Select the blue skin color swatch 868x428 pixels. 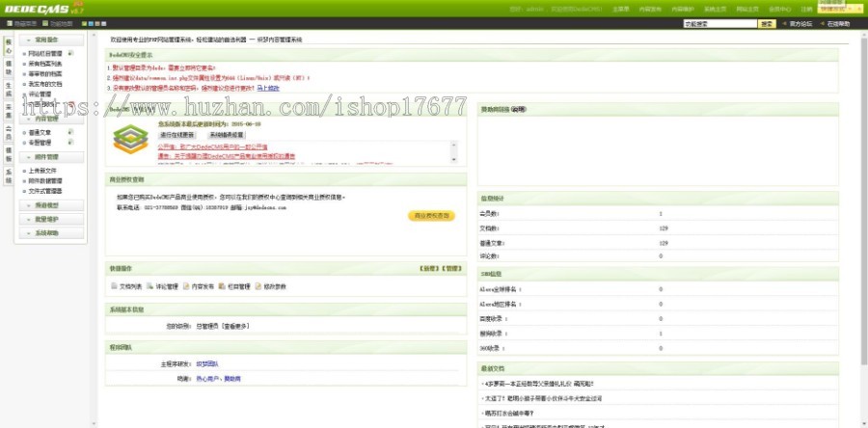click(91, 24)
